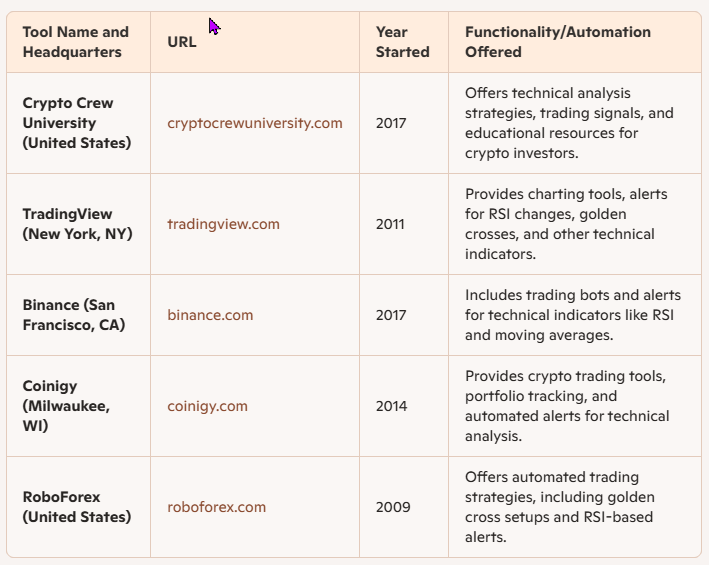Click the Tool Name and Headquarters header
Viewport: 709px width, 565px height.
(x=76, y=42)
